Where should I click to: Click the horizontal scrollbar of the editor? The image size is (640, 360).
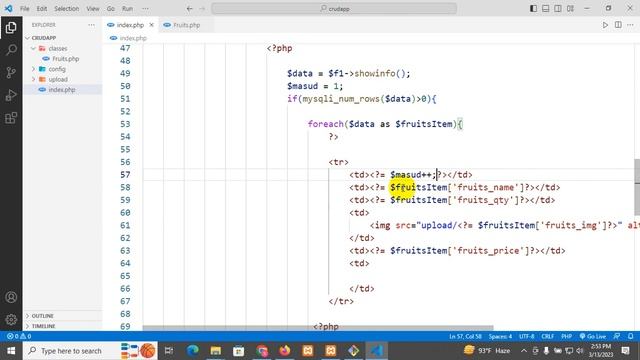click(x=318, y=328)
